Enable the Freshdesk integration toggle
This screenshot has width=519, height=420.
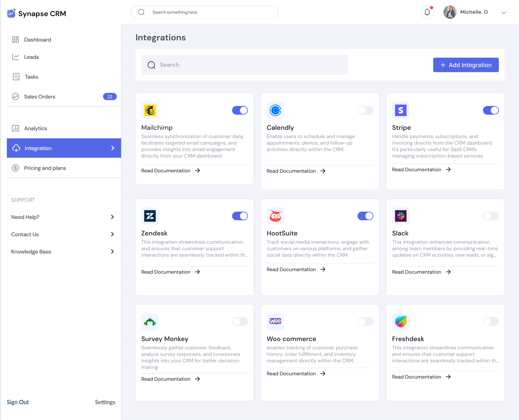pyautogui.click(x=491, y=322)
